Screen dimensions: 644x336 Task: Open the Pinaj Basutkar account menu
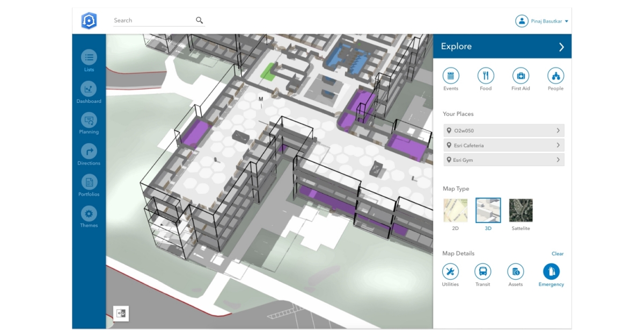tap(542, 21)
